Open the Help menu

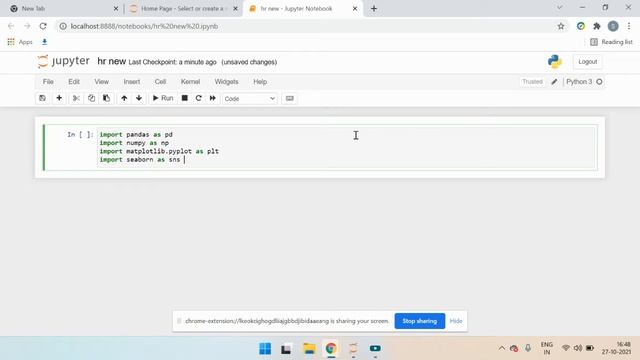pyautogui.click(x=260, y=82)
